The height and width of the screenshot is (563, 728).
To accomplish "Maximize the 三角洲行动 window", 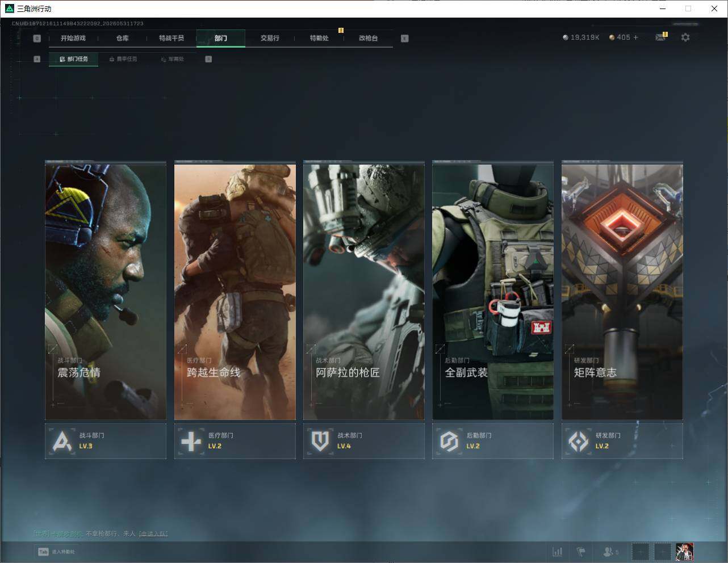I will coord(688,9).
